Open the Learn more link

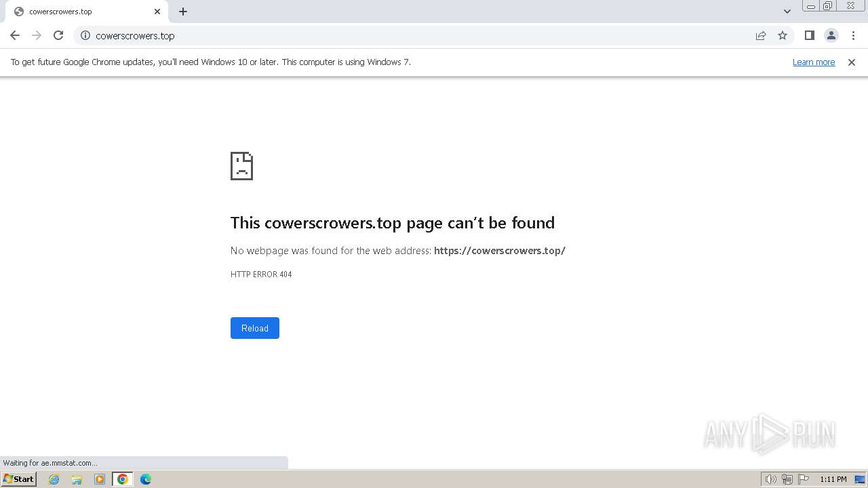pos(814,62)
